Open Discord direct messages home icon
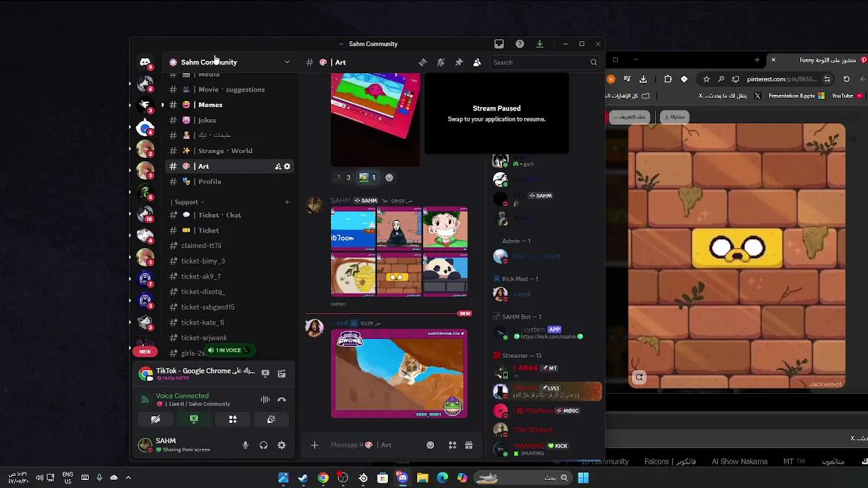 pyautogui.click(x=145, y=62)
